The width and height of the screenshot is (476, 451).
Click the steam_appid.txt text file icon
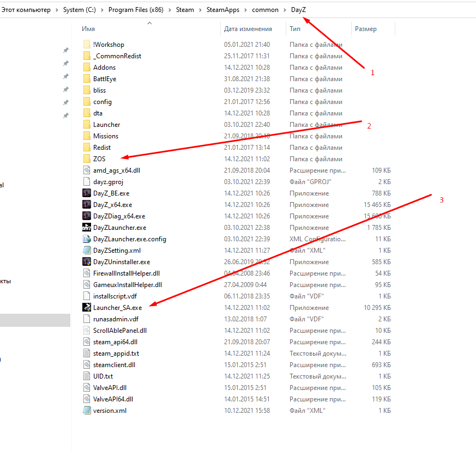[87, 354]
